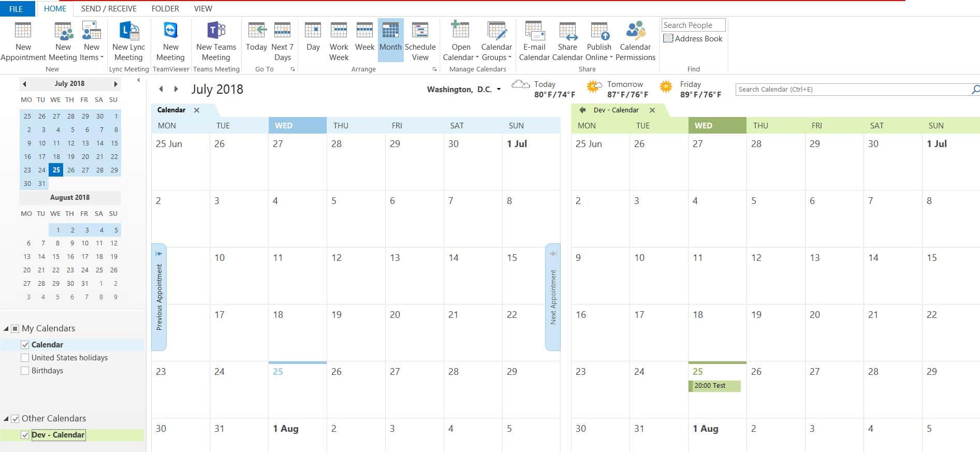Click Next Appointment side tab
980x452 pixels.
tap(553, 297)
